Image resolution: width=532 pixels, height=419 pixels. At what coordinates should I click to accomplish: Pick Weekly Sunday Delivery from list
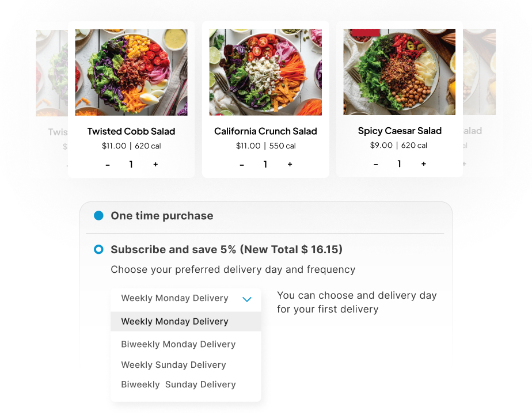(x=173, y=365)
